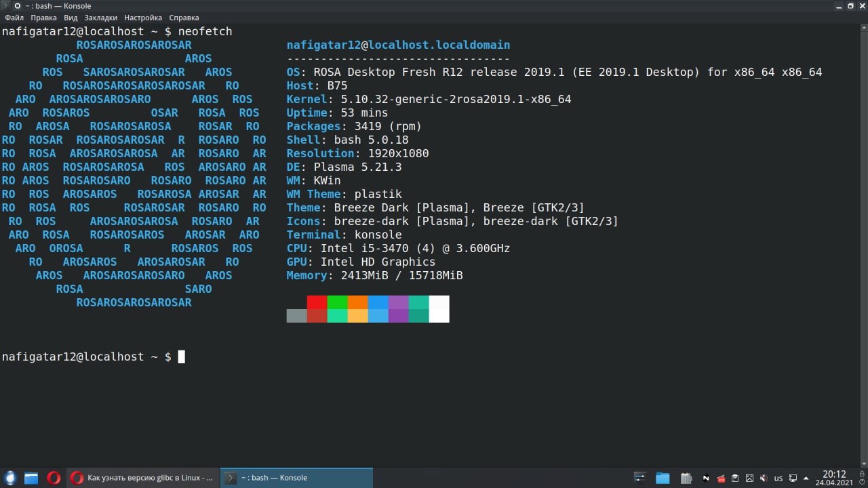Screen dimensions: 868x488
Task: Click nafigatar12@localhost.localdomain header
Action: 398,45
